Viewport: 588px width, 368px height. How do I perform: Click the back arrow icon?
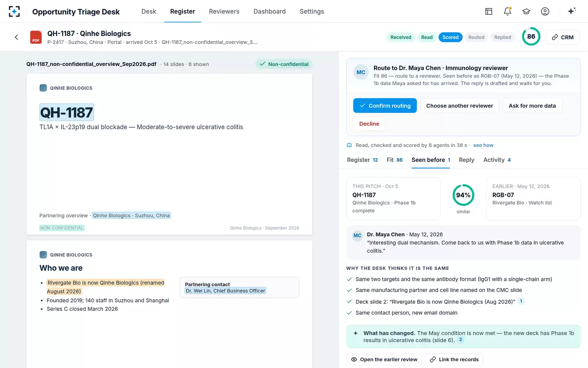point(16,37)
